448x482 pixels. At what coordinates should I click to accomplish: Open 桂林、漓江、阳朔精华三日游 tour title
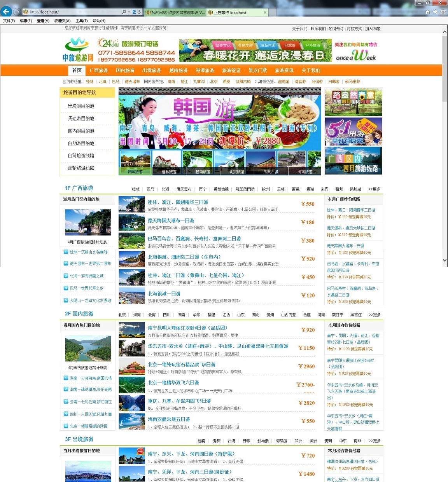tap(178, 202)
